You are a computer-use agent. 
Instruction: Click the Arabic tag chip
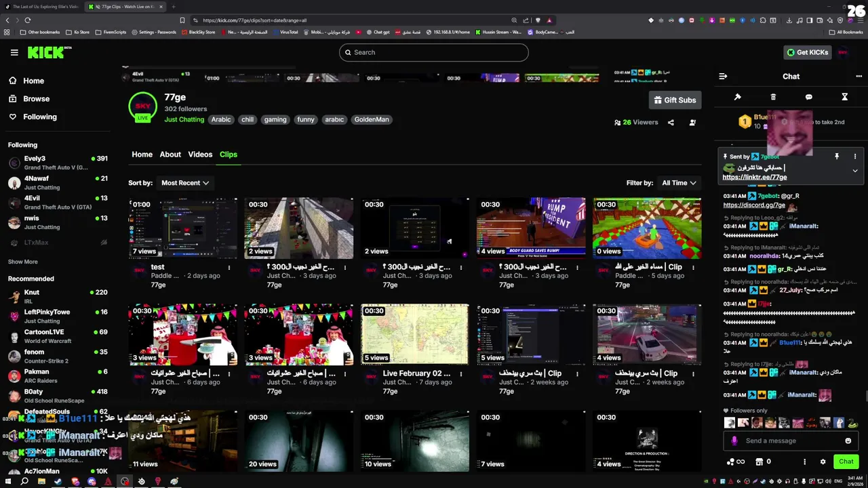point(221,119)
